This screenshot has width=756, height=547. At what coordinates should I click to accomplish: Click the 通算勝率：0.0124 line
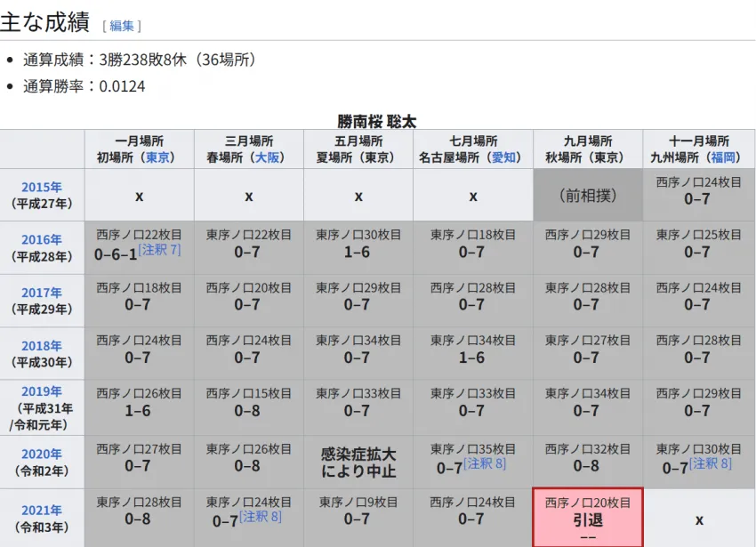[x=84, y=86]
